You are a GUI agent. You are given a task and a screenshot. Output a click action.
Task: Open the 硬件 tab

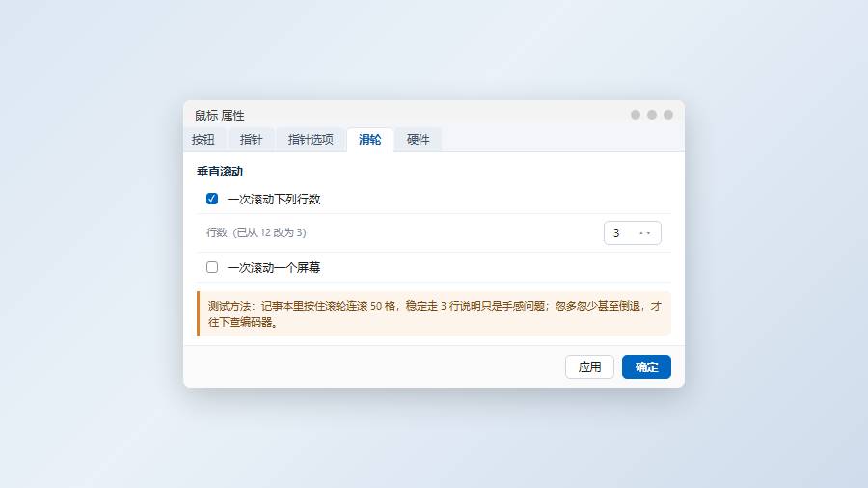pos(418,140)
